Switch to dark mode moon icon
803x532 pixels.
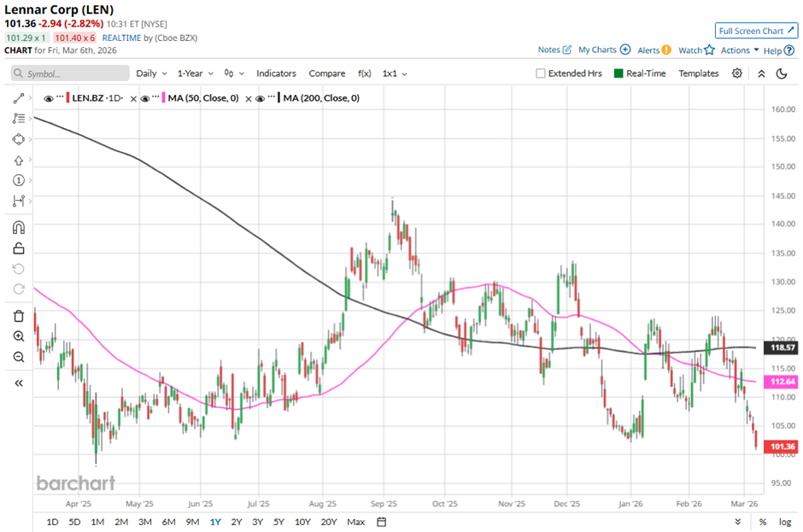[782, 73]
